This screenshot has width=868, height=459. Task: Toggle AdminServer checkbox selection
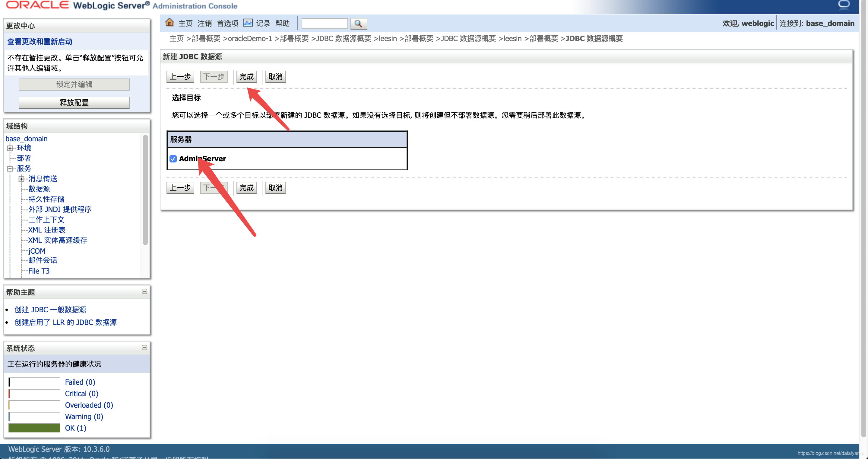pyautogui.click(x=173, y=159)
